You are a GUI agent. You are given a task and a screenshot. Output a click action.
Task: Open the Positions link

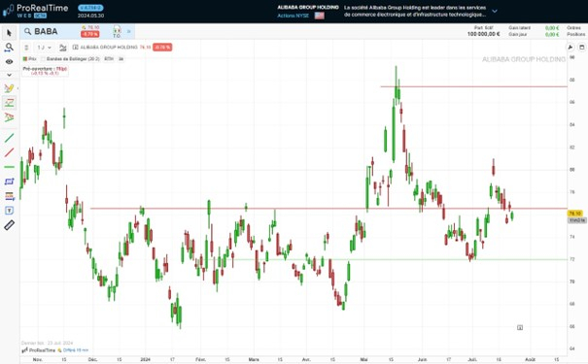click(x=576, y=34)
